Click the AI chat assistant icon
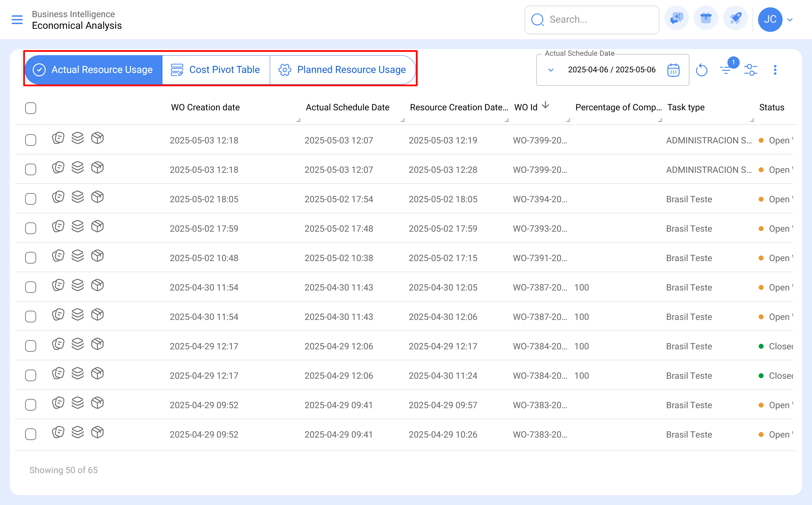The height and width of the screenshot is (505, 812). coord(677,19)
